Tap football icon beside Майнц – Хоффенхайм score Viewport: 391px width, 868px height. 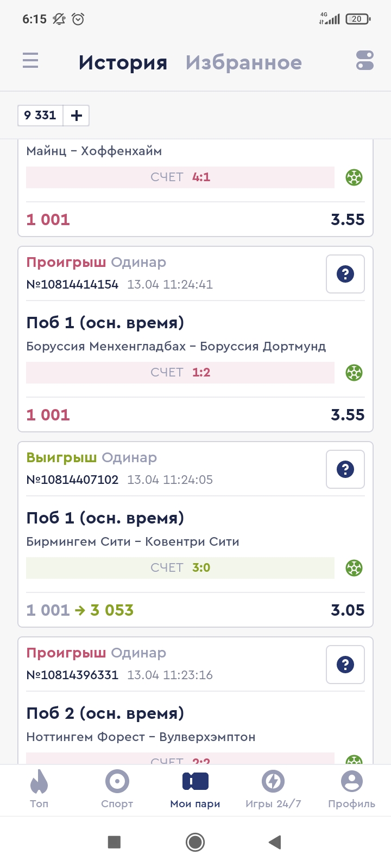(x=354, y=177)
